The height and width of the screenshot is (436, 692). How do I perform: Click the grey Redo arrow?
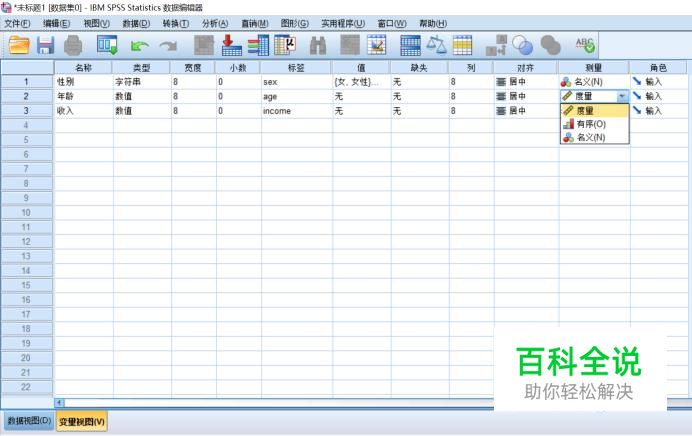[x=168, y=45]
